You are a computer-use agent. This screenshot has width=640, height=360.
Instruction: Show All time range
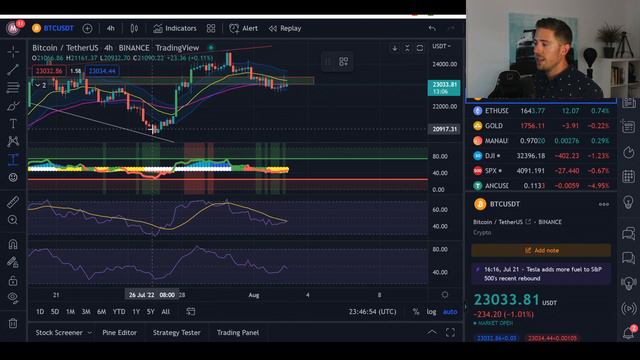click(165, 311)
